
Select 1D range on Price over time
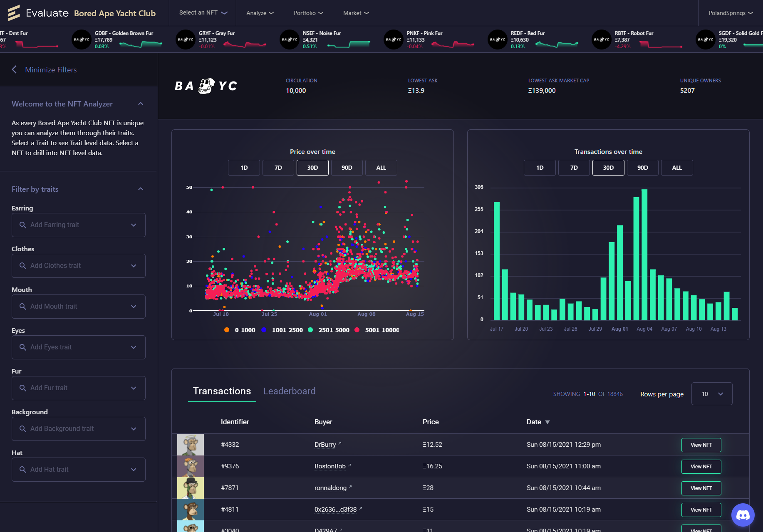point(244,168)
